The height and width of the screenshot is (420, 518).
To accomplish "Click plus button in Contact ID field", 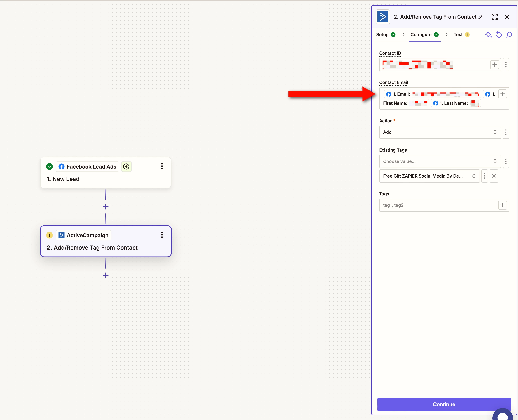I will (x=494, y=65).
